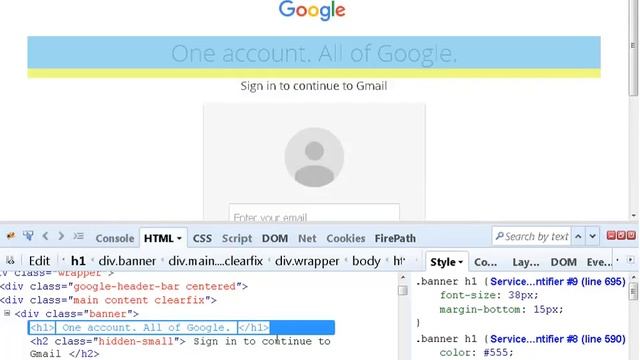The height and width of the screenshot is (360, 640).
Task: Click the Sign in to continue to Gmail text
Action: pyautogui.click(x=313, y=86)
